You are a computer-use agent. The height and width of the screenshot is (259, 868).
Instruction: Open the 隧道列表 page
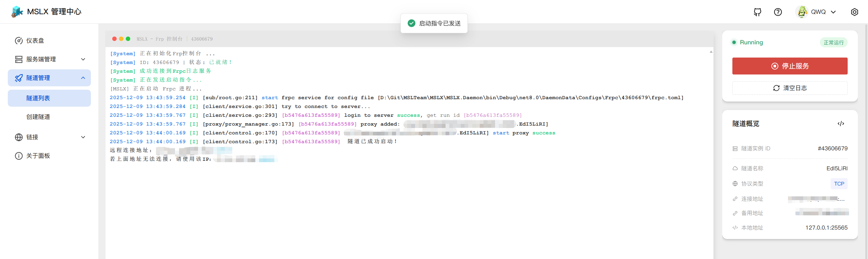(38, 98)
